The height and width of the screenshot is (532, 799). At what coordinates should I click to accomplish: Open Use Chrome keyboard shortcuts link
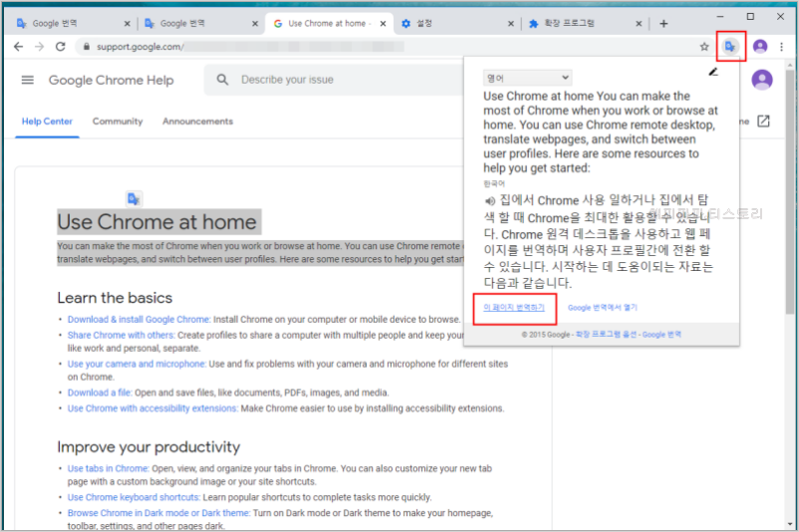[133, 497]
